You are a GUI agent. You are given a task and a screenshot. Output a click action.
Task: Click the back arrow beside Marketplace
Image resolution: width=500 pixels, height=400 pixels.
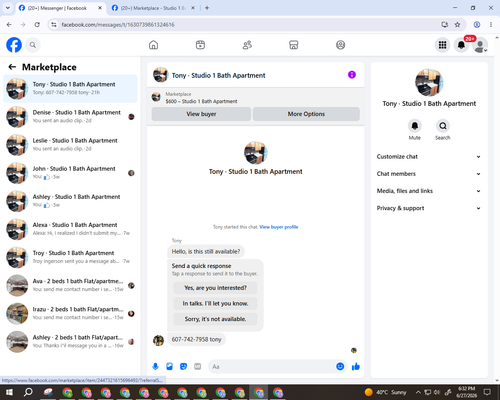[x=12, y=67]
